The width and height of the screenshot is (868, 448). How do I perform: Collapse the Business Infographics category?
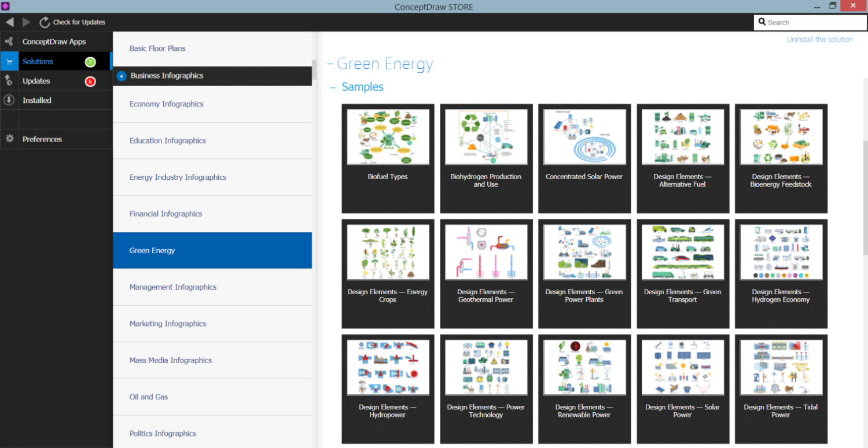(x=122, y=76)
